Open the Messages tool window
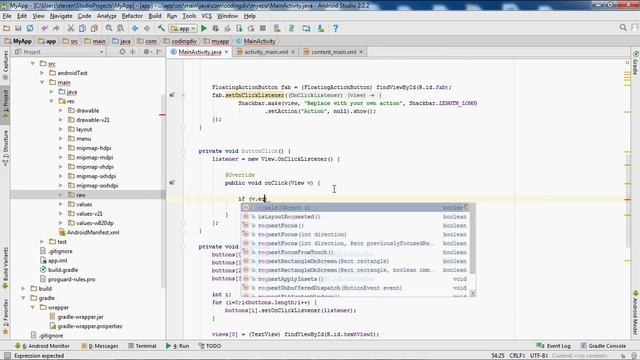 (x=100, y=346)
